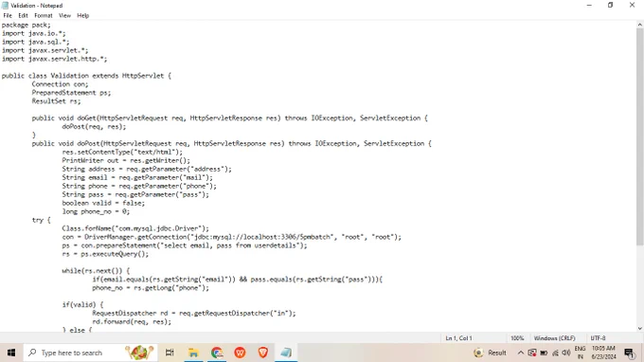Open File Explorer from the taskbar
Viewport: 644px width, 362px height.
point(193,353)
